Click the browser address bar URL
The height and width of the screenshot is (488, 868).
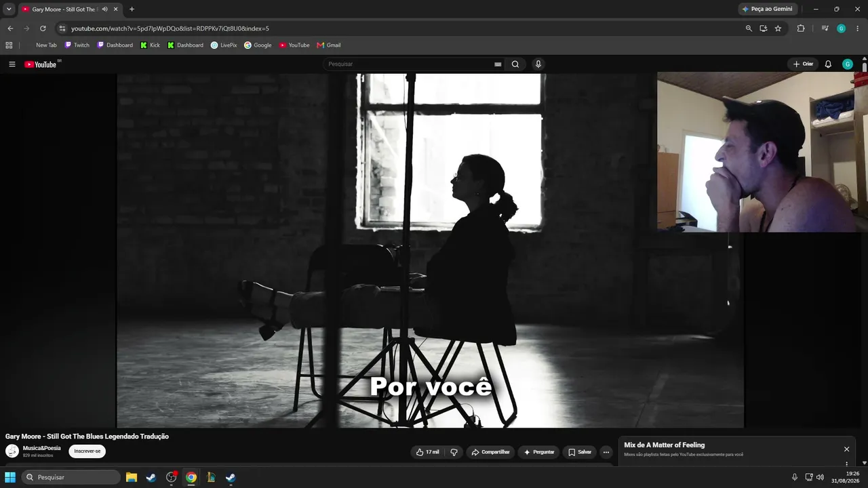point(170,28)
